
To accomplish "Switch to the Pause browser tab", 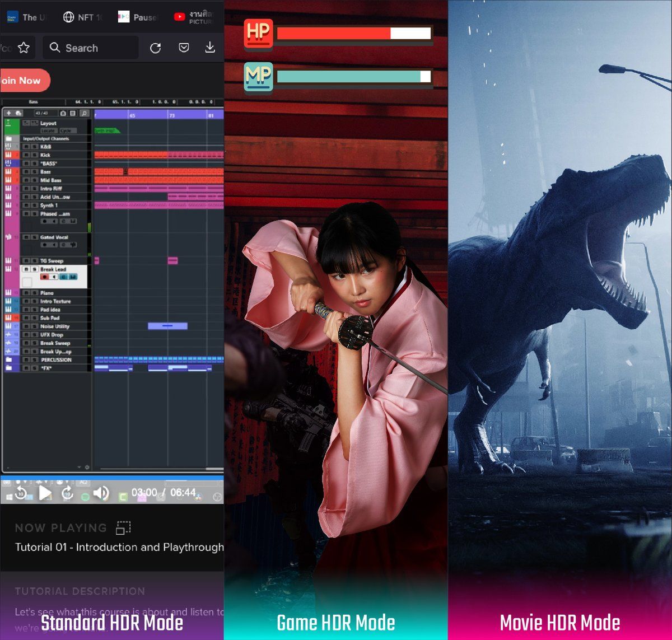I will (x=138, y=17).
